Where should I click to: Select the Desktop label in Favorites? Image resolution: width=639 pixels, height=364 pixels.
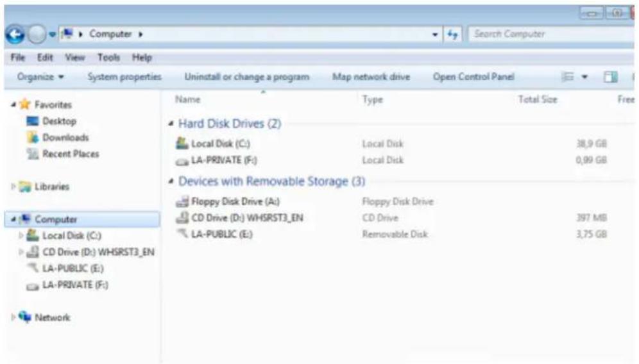(60, 121)
